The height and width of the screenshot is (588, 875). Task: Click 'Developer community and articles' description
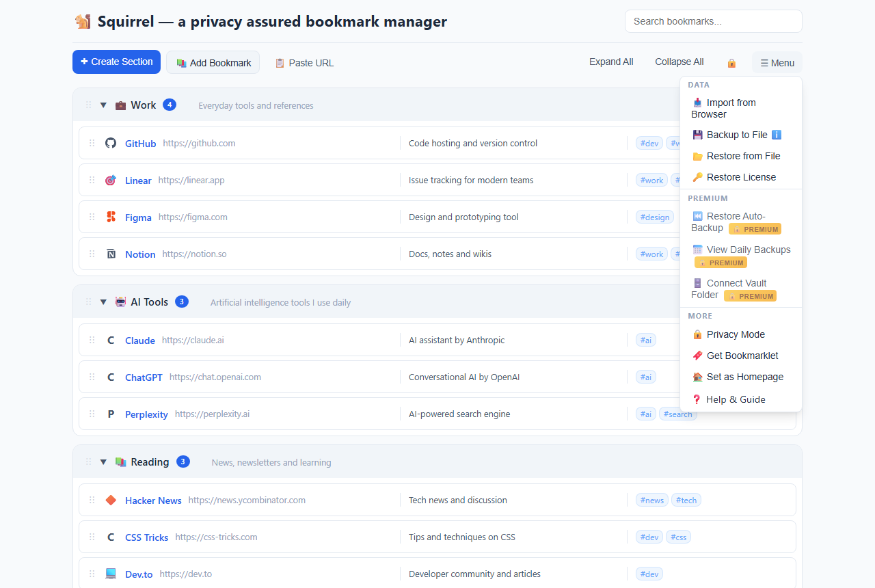(x=474, y=574)
